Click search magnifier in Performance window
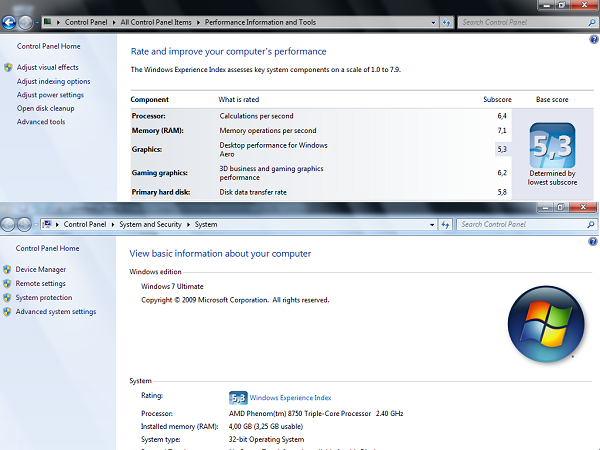Screen dimensions: 600x450 tap(592, 23)
